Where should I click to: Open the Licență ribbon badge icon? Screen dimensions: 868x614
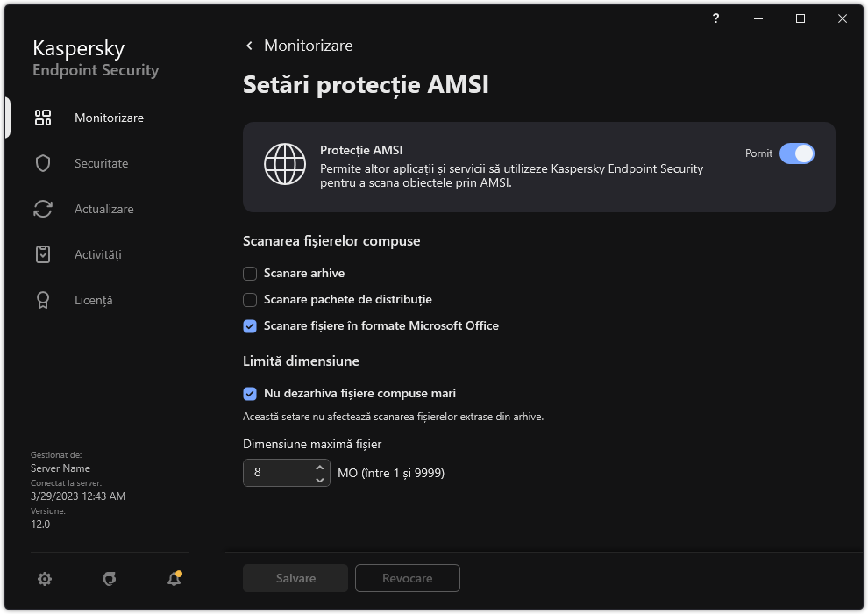pyautogui.click(x=43, y=300)
